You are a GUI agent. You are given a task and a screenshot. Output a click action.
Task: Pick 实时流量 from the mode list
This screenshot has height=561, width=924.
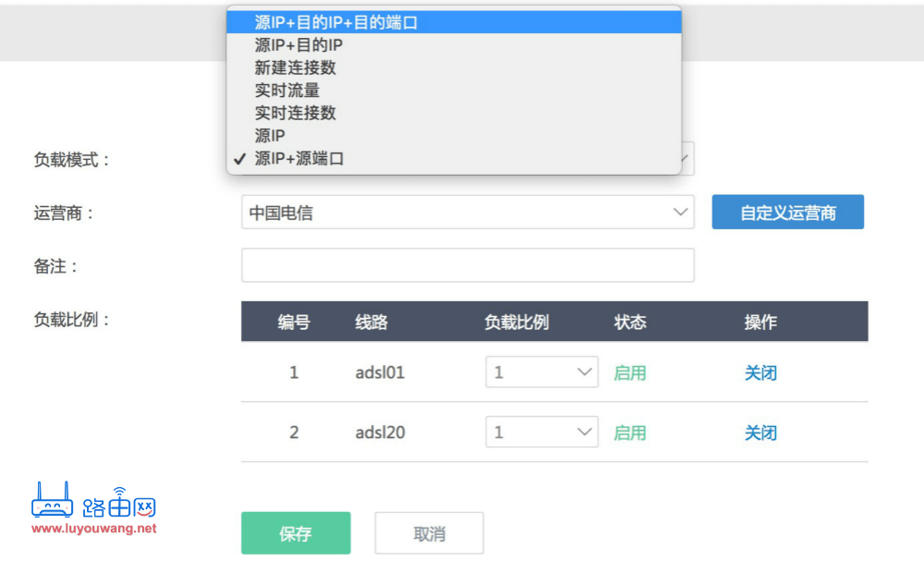pos(288,90)
